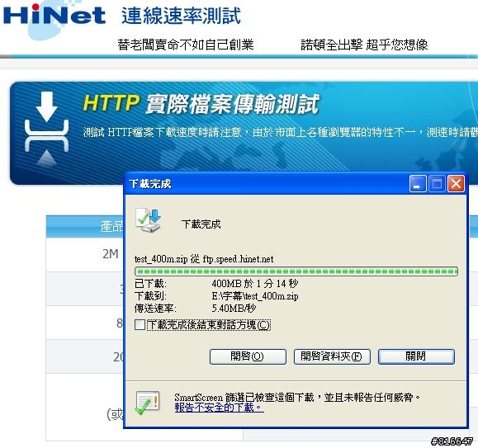Click the 連線速率測試 page title

point(181,16)
